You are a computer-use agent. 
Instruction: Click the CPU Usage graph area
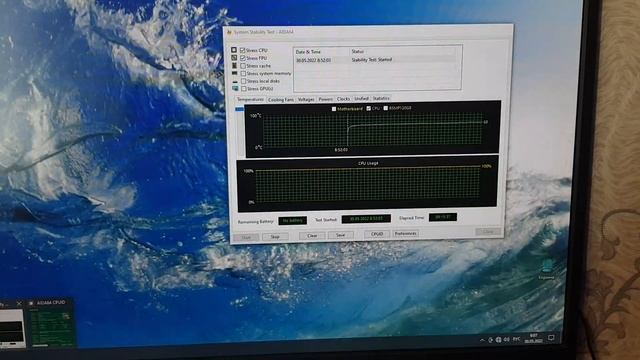coord(367,183)
